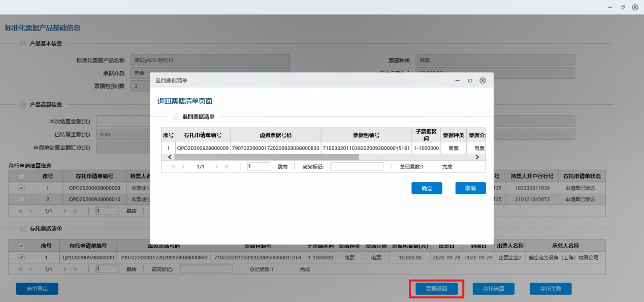Go to first page in 存托申请结算信息 pager

pos(21,211)
